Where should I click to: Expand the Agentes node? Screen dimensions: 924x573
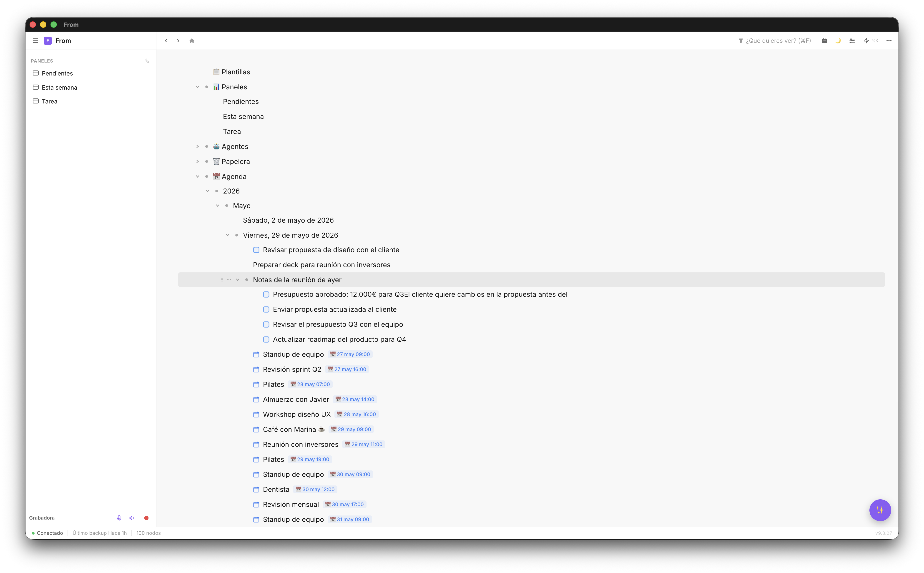[x=197, y=146]
